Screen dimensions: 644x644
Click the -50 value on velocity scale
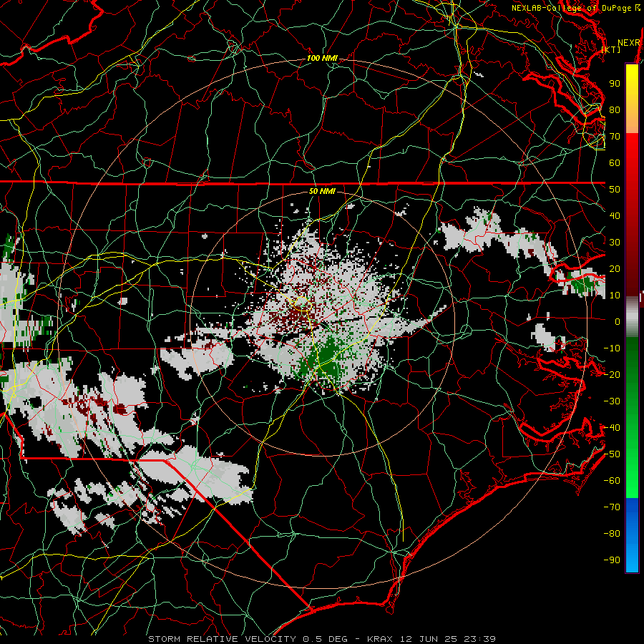coord(612,454)
